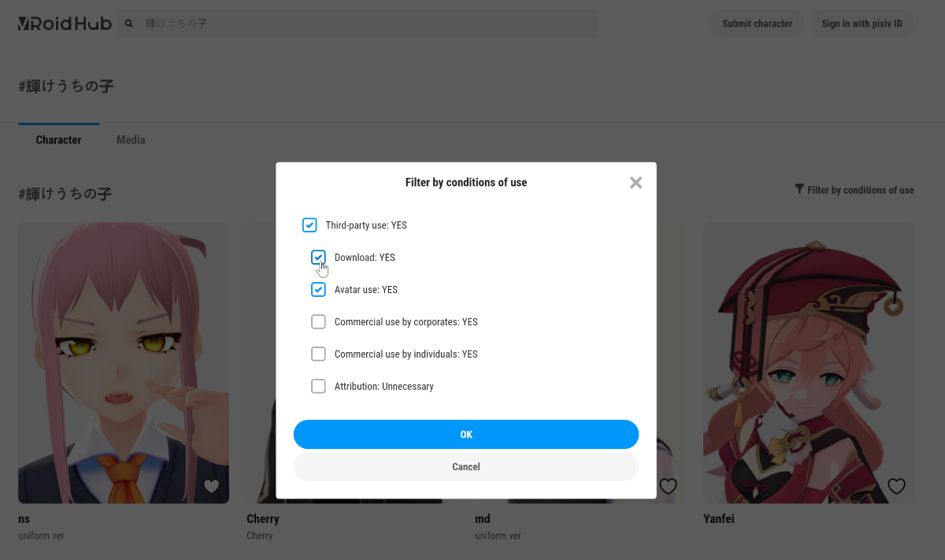Check Attribution: Unnecessary checkbox

tap(318, 386)
